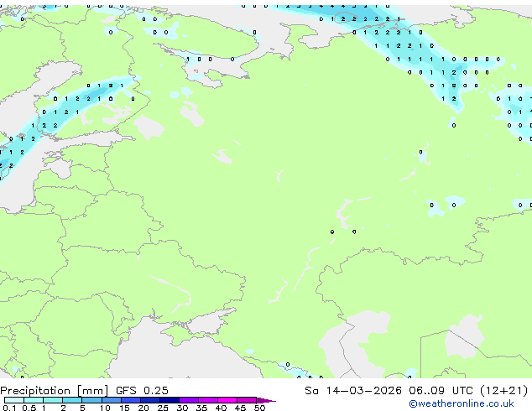
Task: Click the '06..09 UTC' time label
Action: coord(441,391)
